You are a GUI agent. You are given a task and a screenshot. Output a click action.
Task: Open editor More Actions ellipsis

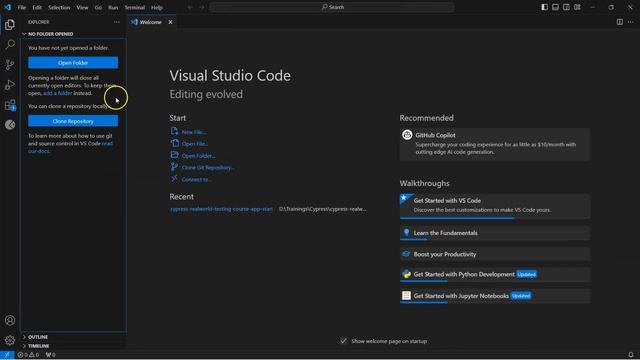click(631, 22)
